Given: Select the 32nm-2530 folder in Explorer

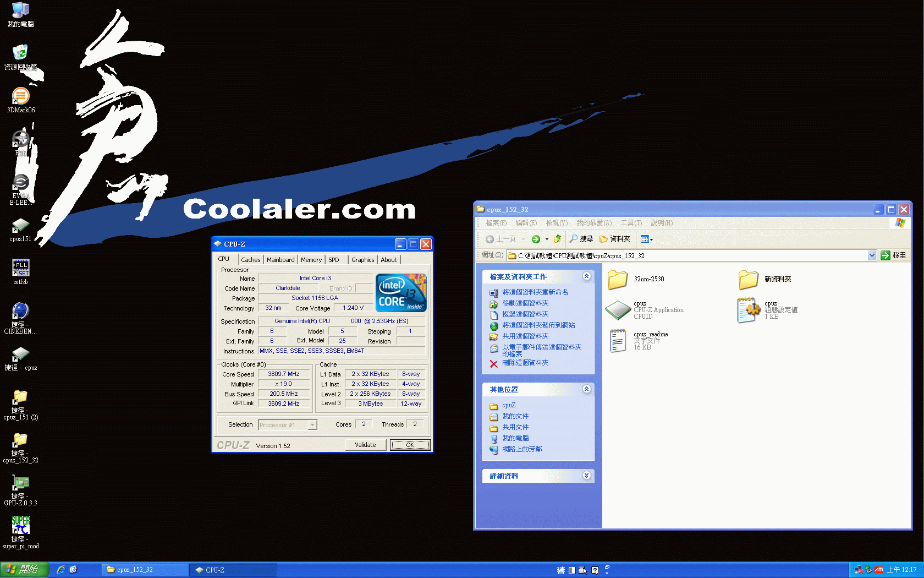Looking at the screenshot, I should pyautogui.click(x=636, y=279).
